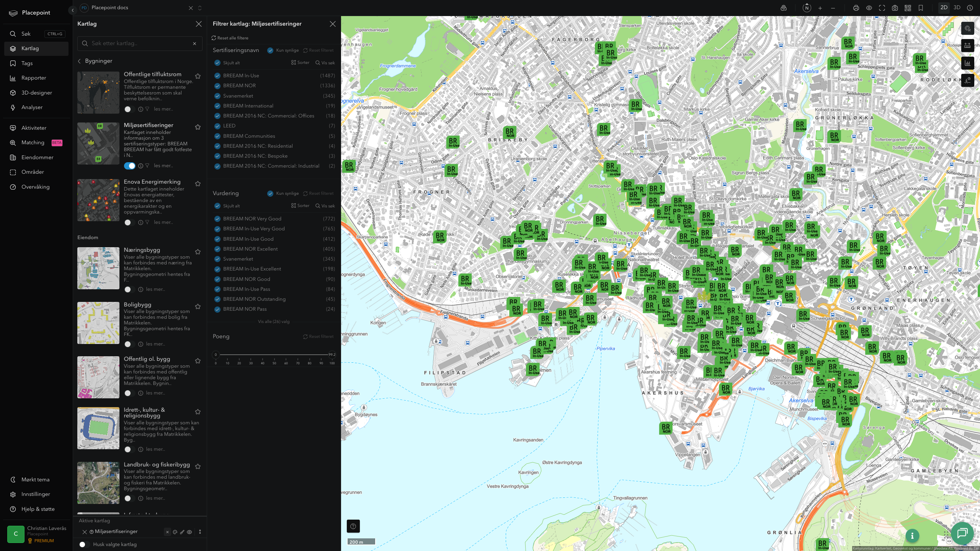Uncheck Svanemerket in Sertifiseringsnavn list

coord(217,96)
